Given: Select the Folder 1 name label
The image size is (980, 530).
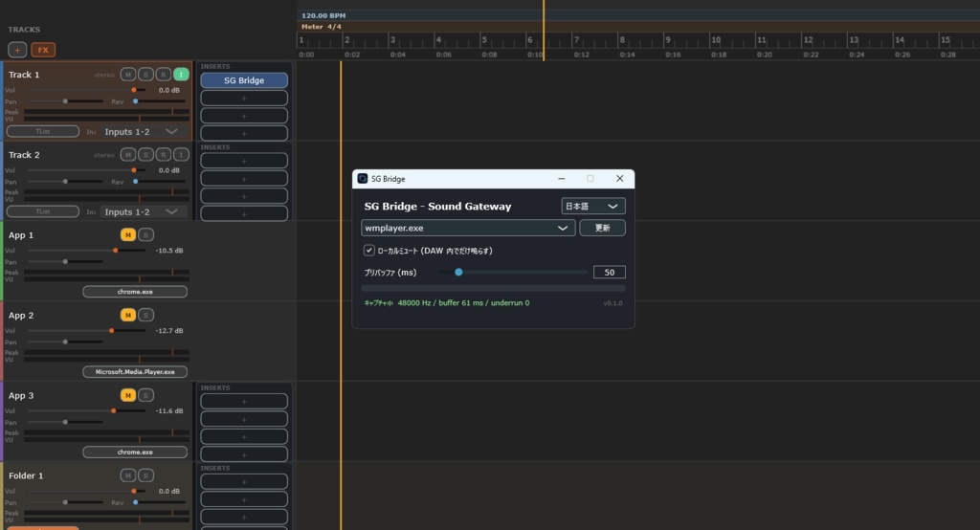Looking at the screenshot, I should (x=26, y=475).
